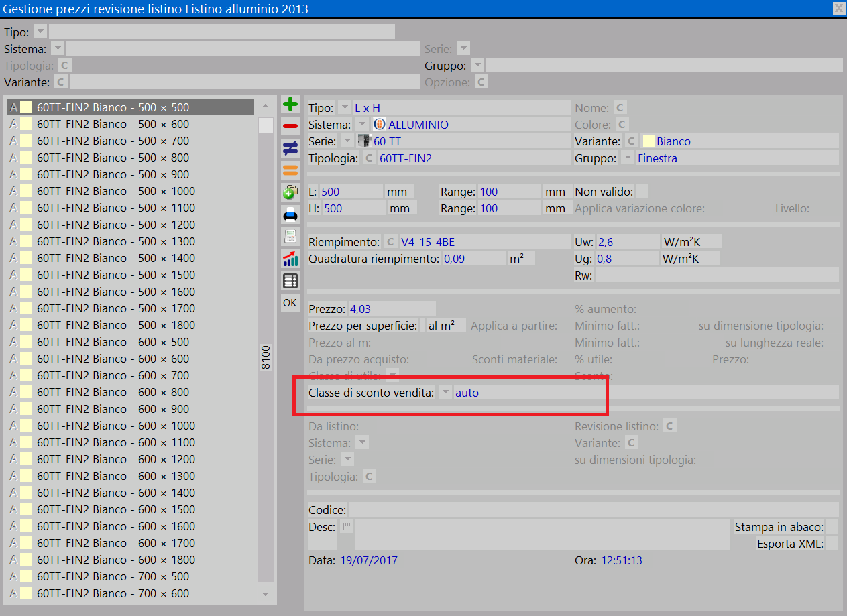
Task: Click the Desc text area
Action: point(542,535)
